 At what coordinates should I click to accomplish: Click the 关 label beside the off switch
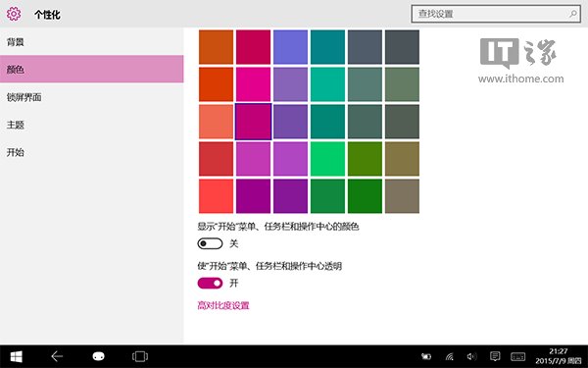(233, 243)
